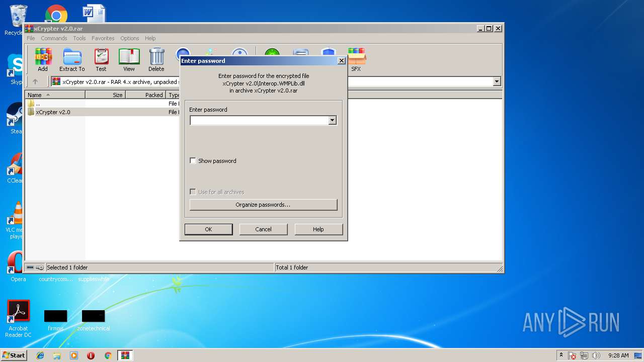The height and width of the screenshot is (362, 644).
Task: Open Organize passwords...
Action: coord(263,205)
